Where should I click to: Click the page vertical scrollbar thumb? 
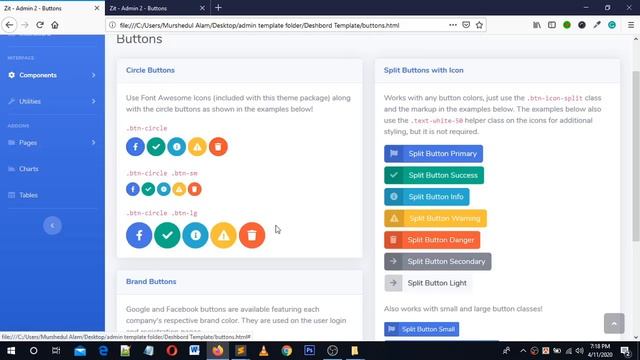pos(636,156)
